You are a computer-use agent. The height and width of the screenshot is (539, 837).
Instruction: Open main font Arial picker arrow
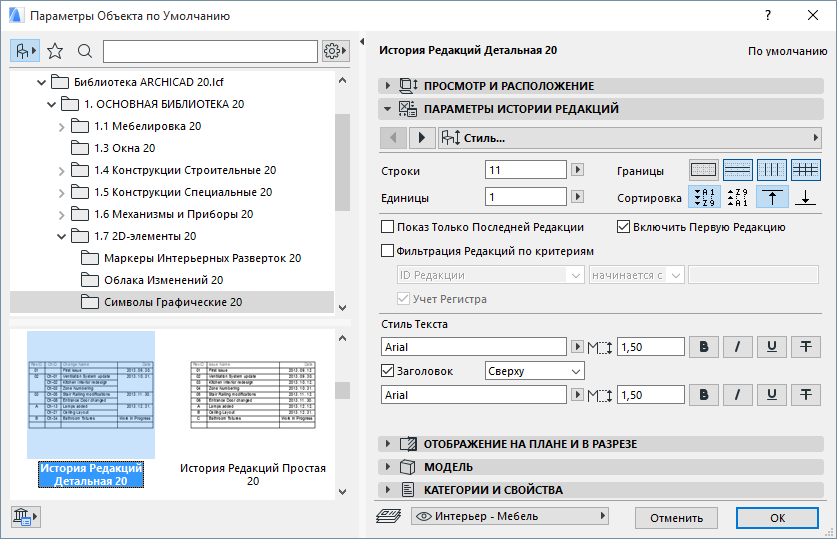click(577, 347)
